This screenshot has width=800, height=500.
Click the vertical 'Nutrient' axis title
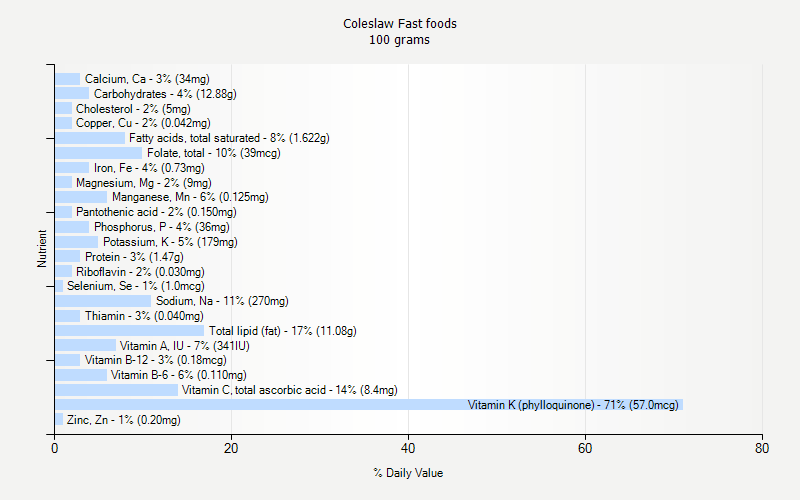42,248
